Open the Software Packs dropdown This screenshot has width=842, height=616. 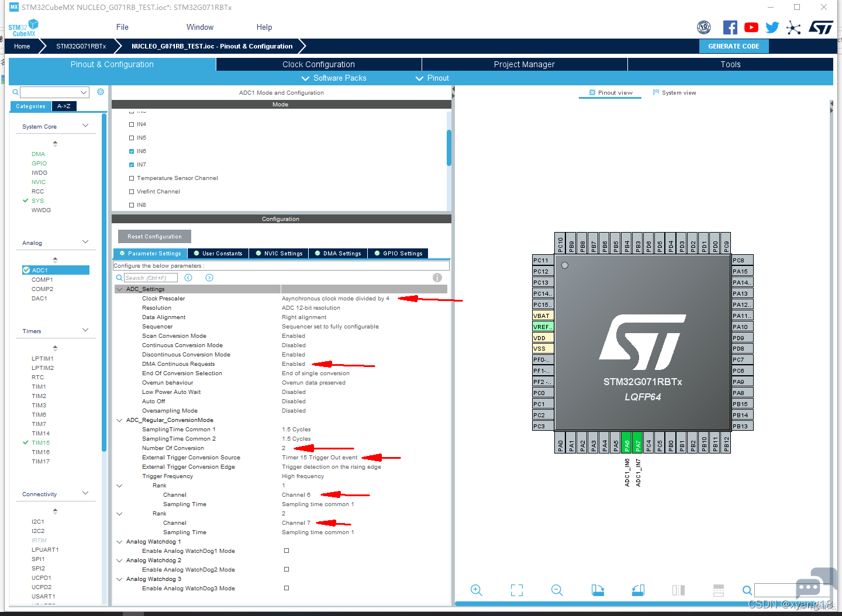(x=334, y=78)
